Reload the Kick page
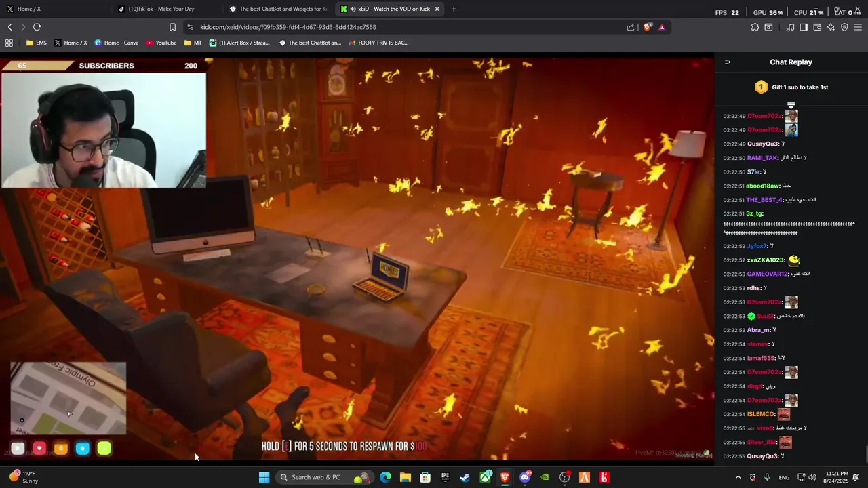The width and height of the screenshot is (868, 488). coord(37,27)
